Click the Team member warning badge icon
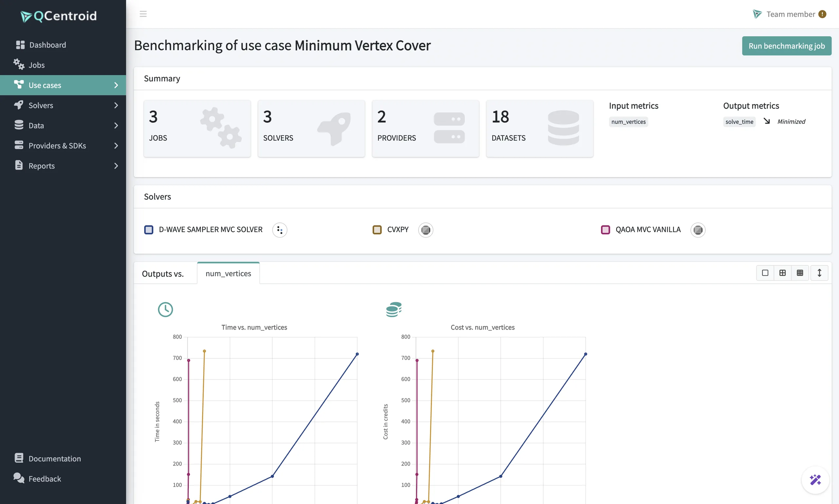 pos(822,14)
